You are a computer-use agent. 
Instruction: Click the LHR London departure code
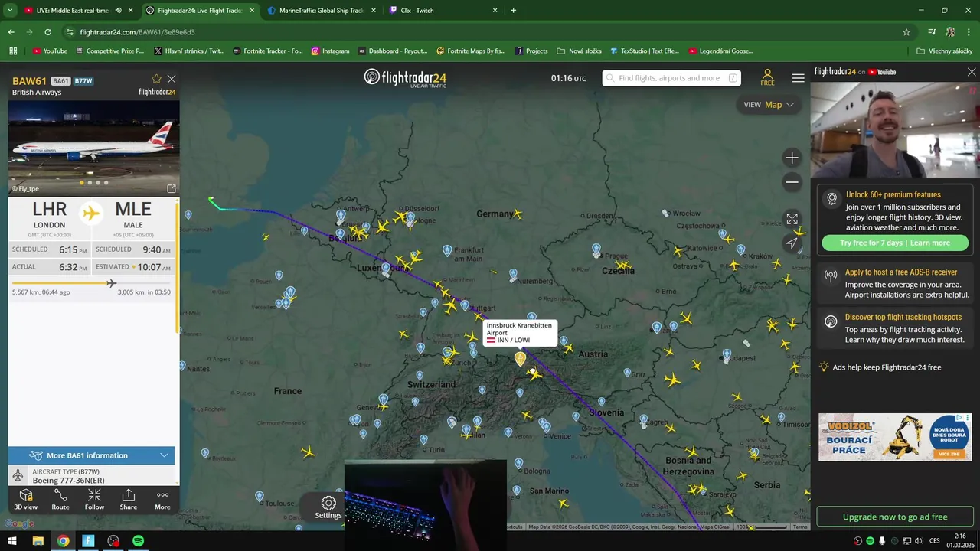click(50, 209)
